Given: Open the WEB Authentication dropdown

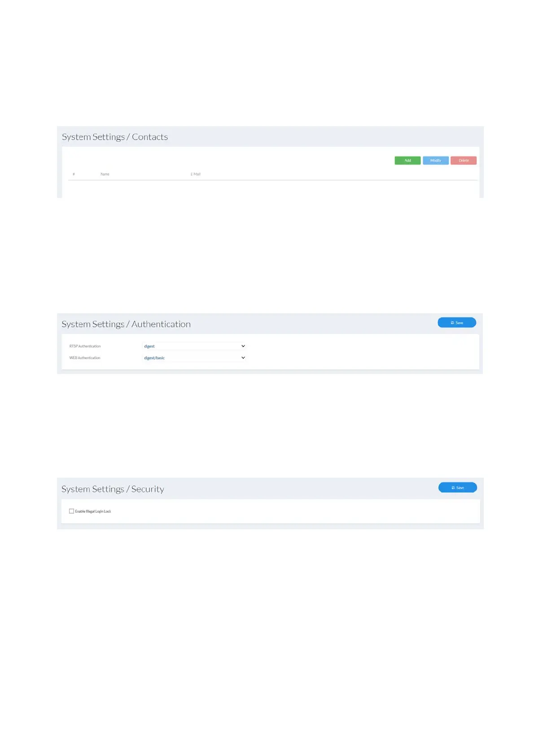Looking at the screenshot, I should coord(194,358).
